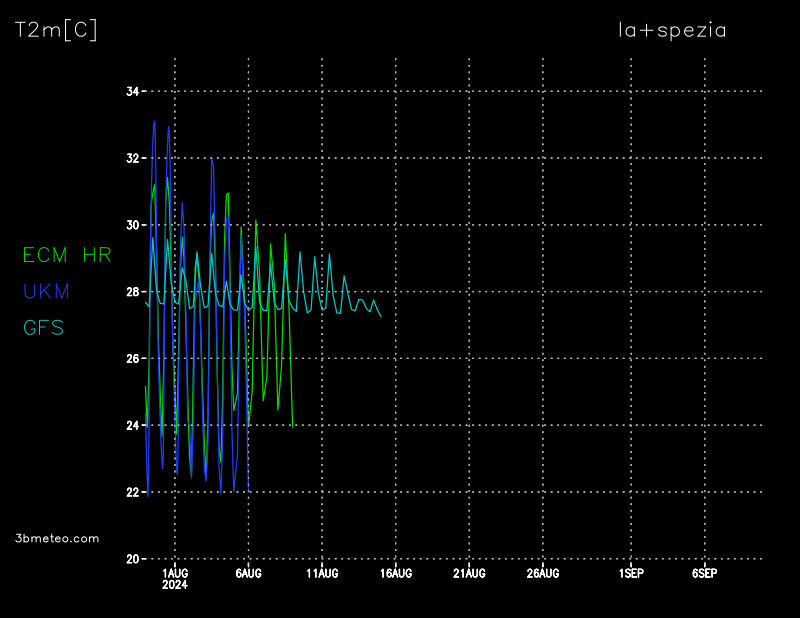This screenshot has height=618, width=800.
Task: Select the la+spezia location label
Action: (672, 31)
